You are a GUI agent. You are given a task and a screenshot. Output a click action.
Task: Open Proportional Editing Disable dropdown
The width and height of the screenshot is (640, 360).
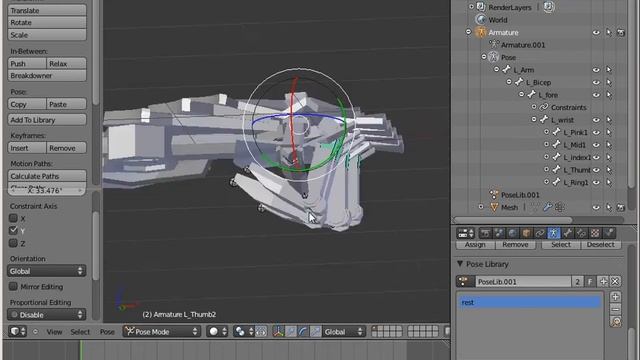pyautogui.click(x=47, y=315)
